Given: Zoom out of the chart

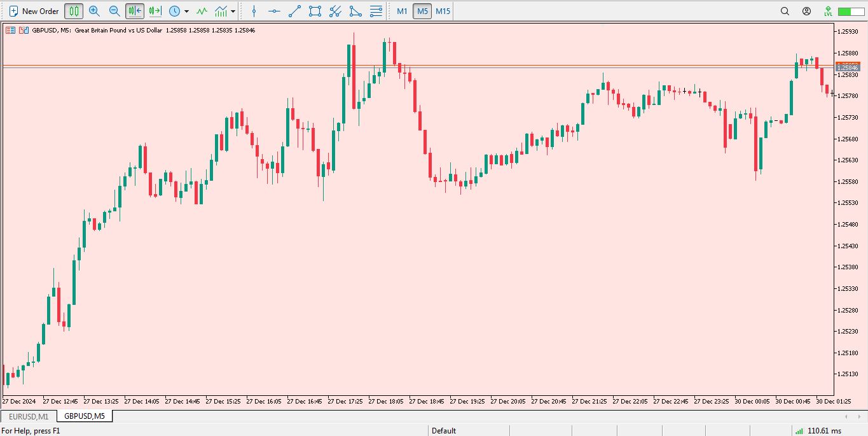Looking at the screenshot, I should 114,11.
